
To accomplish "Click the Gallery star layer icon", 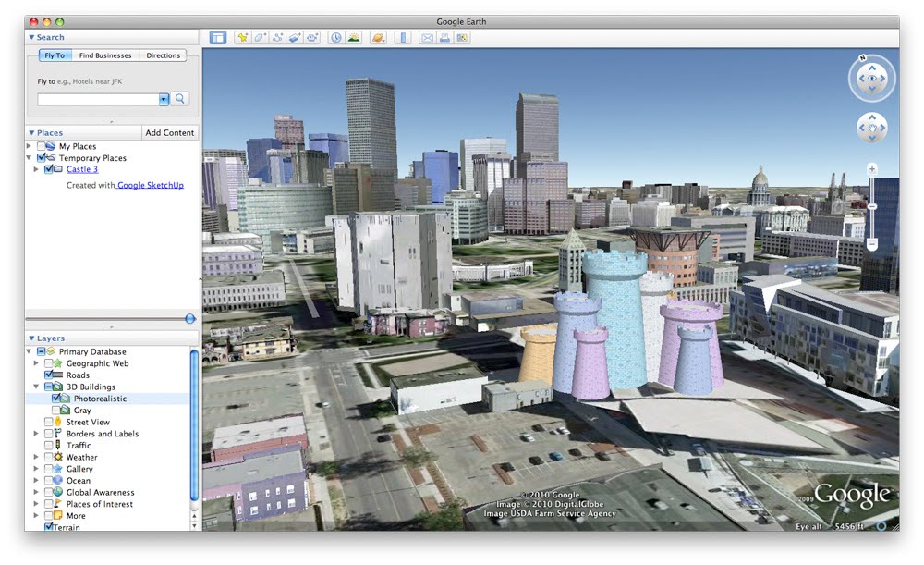I will tap(57, 469).
